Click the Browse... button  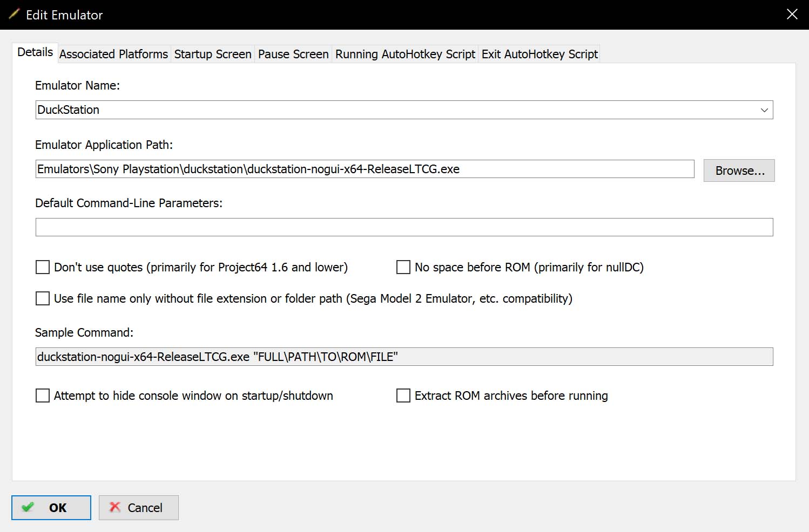click(739, 170)
